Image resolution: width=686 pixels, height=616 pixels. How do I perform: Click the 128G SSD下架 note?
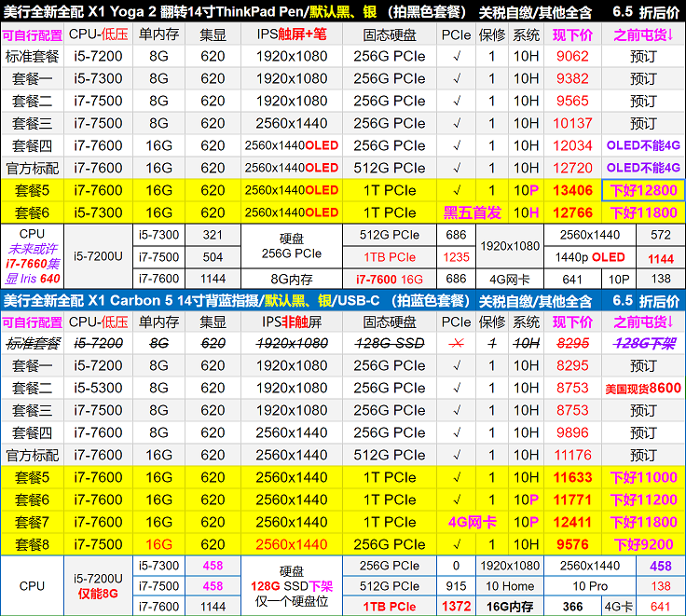click(x=292, y=586)
